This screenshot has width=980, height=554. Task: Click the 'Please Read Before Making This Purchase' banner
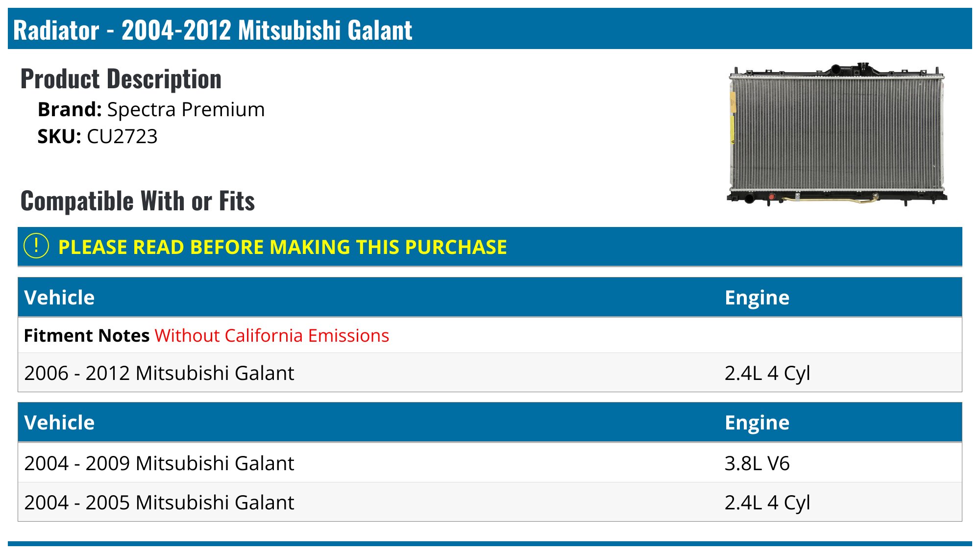[x=490, y=247]
